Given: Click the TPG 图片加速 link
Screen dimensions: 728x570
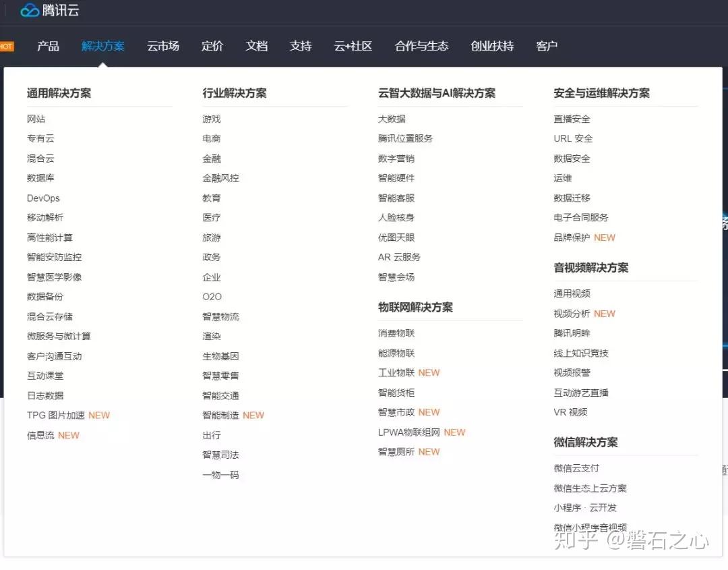Looking at the screenshot, I should 56,416.
